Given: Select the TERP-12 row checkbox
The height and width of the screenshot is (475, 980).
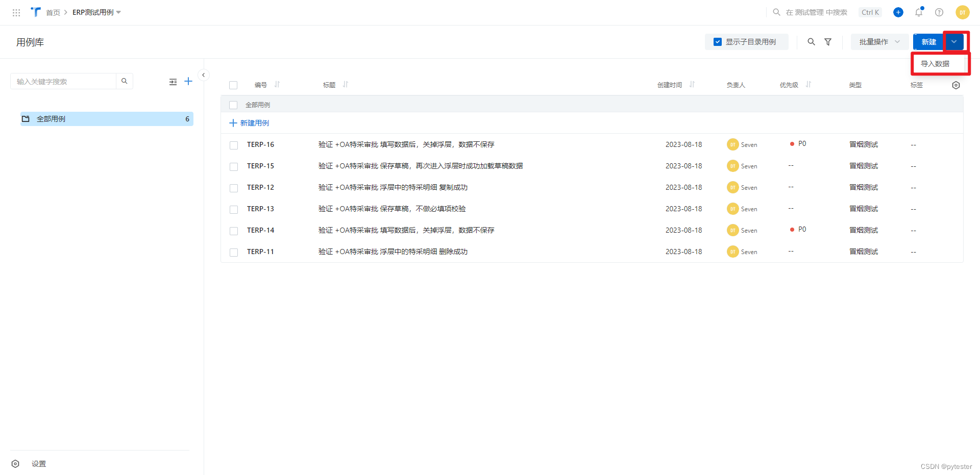Looking at the screenshot, I should 234,188.
